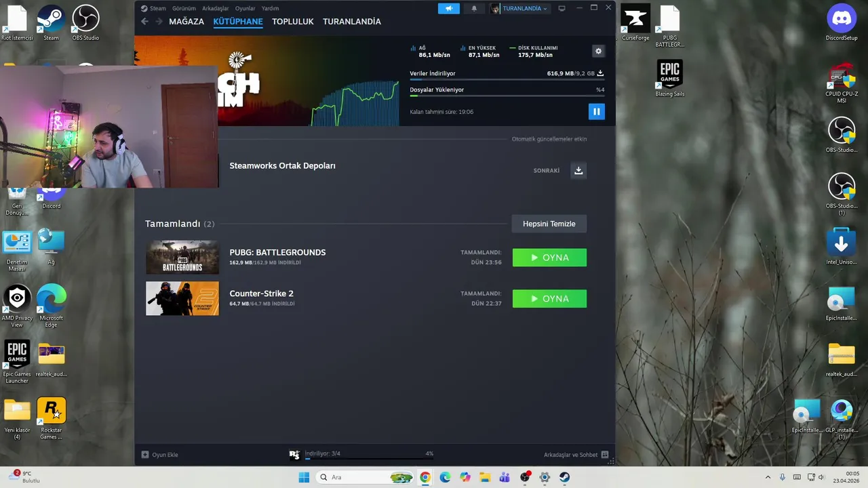This screenshot has height=488, width=868.
Task: Open Steam notifications bell
Action: point(474,8)
